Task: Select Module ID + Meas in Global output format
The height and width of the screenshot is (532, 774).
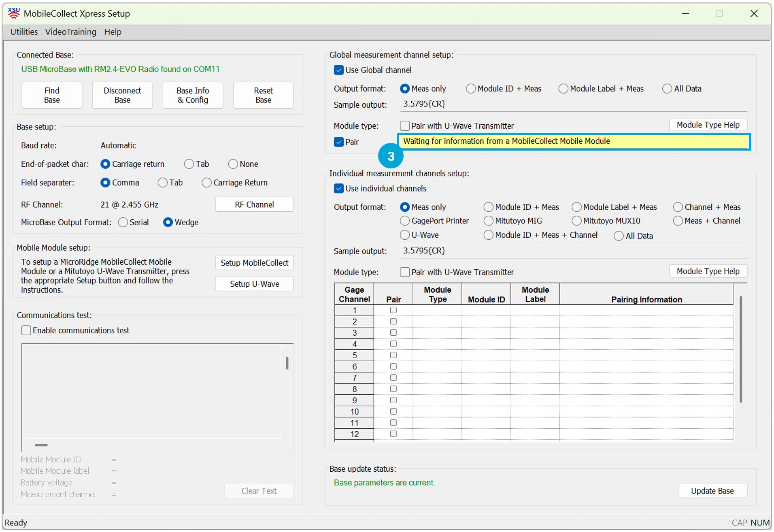Action: tap(471, 89)
